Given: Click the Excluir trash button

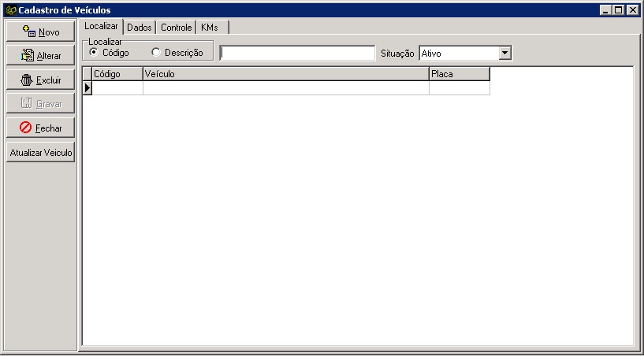Looking at the screenshot, I should coord(40,80).
